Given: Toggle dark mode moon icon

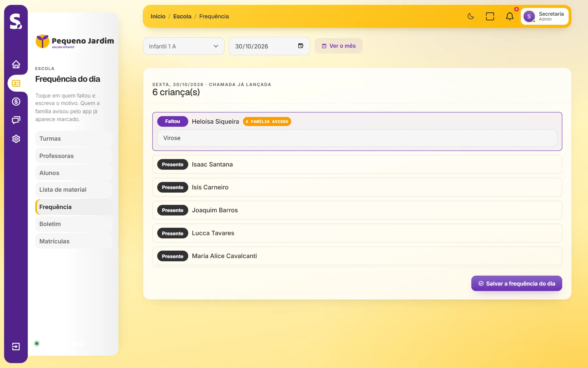Looking at the screenshot, I should [470, 16].
